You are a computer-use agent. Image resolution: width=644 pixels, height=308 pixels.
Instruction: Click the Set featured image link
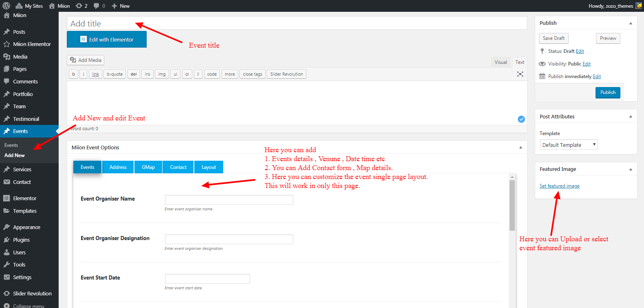point(559,186)
